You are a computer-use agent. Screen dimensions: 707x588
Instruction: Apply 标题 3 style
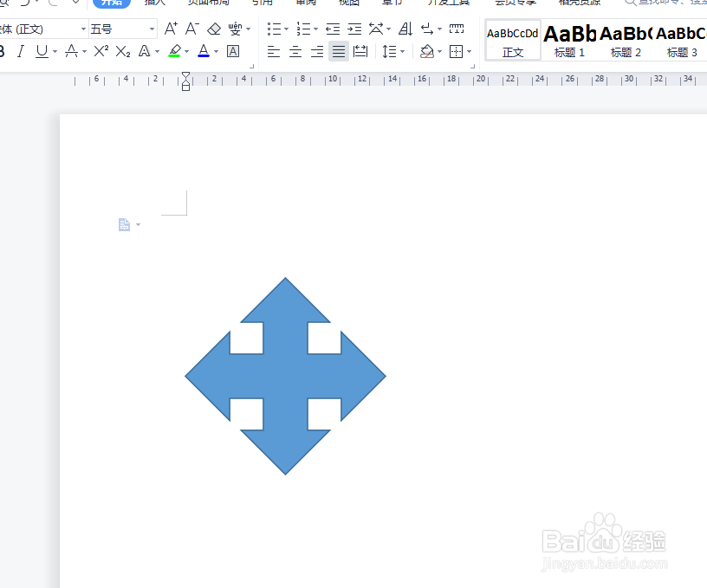click(681, 41)
